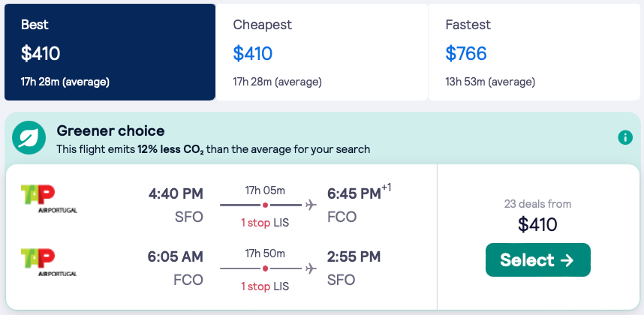The width and height of the screenshot is (644, 315).
Task: Click the $410 deal price
Action: click(537, 224)
